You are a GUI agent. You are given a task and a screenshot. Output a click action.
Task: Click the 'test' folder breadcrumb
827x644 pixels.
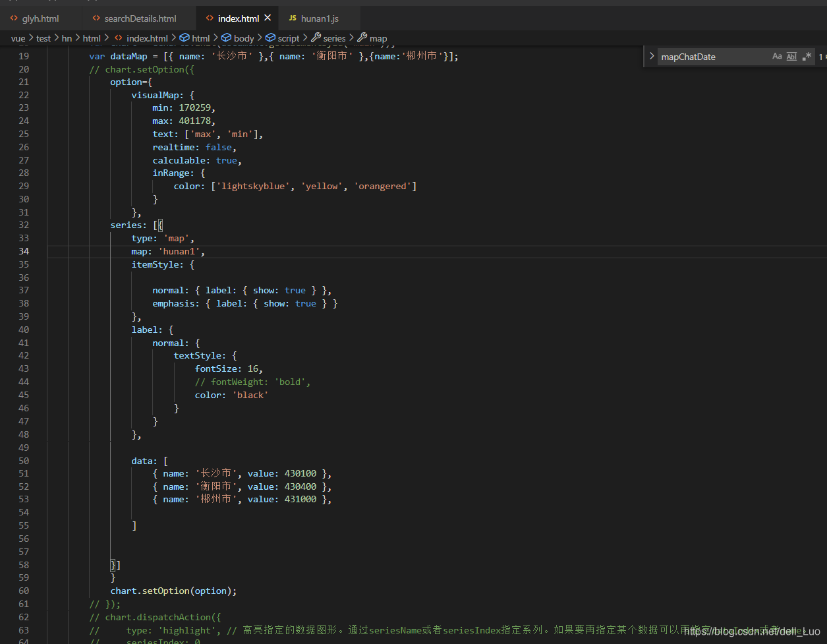click(x=43, y=38)
